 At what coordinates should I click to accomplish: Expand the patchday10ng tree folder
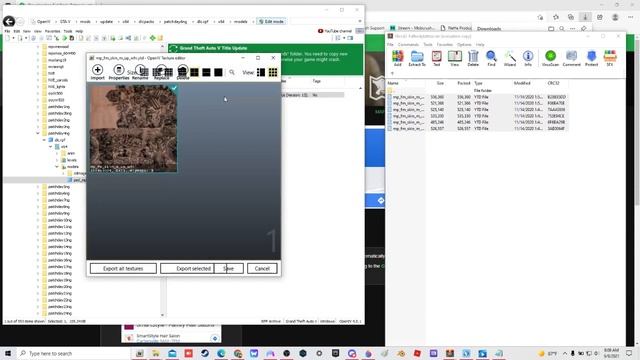tap(38, 220)
